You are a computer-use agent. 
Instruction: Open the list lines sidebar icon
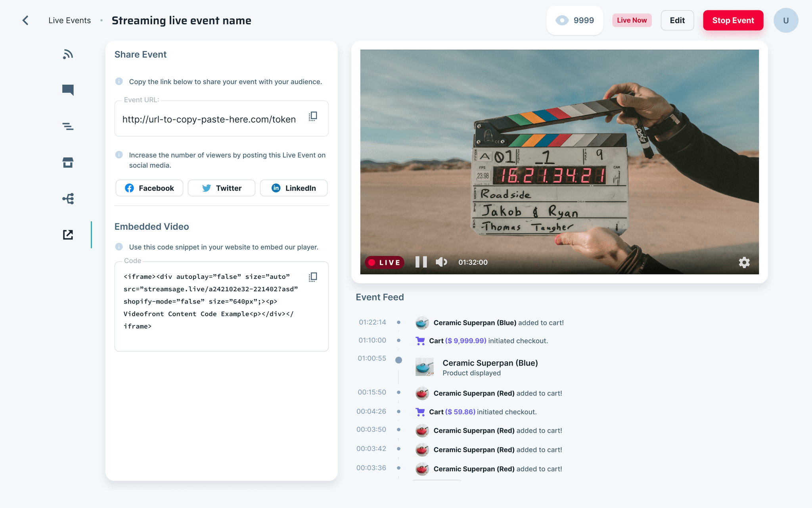coord(68,126)
